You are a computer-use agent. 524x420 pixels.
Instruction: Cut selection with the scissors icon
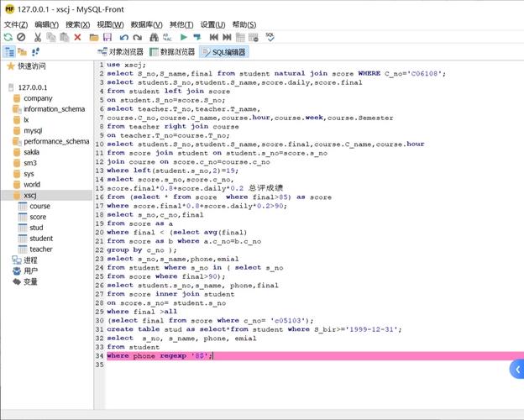click(x=38, y=37)
